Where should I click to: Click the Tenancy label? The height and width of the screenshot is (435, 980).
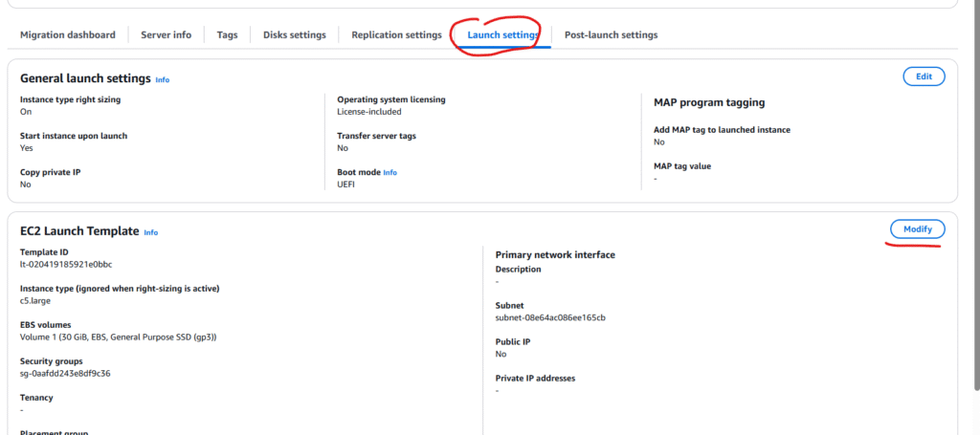tap(36, 398)
